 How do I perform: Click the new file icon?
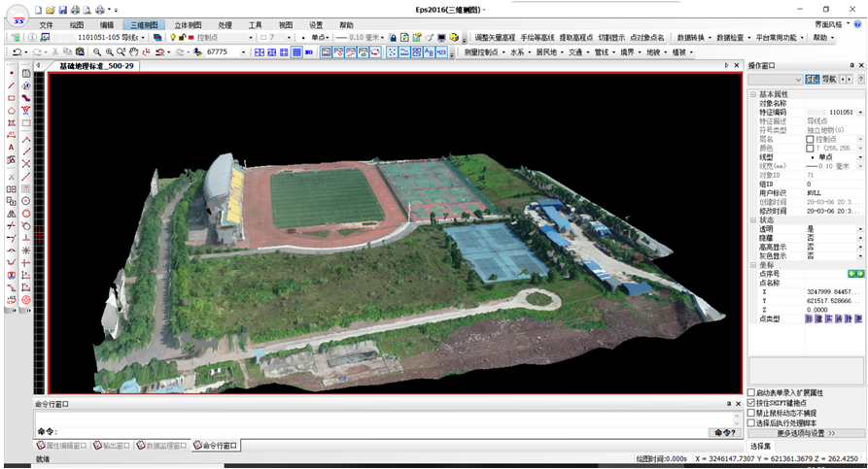coord(38,10)
